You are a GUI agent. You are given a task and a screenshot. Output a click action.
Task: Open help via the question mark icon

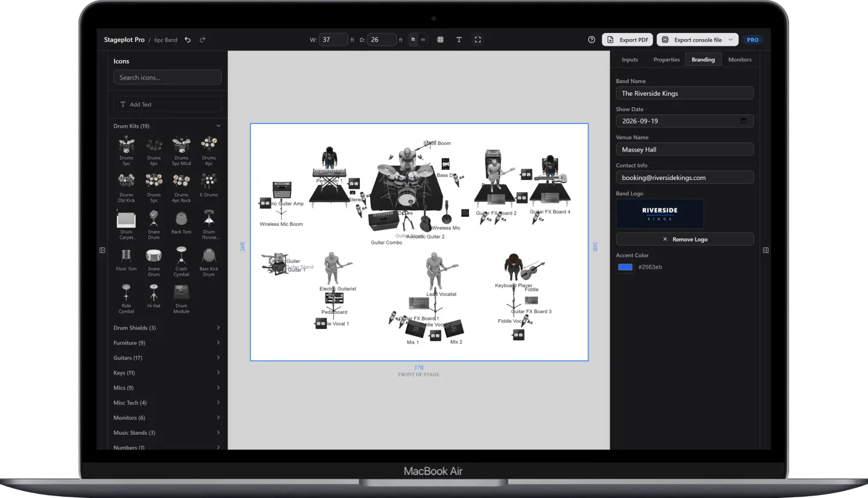pos(591,40)
